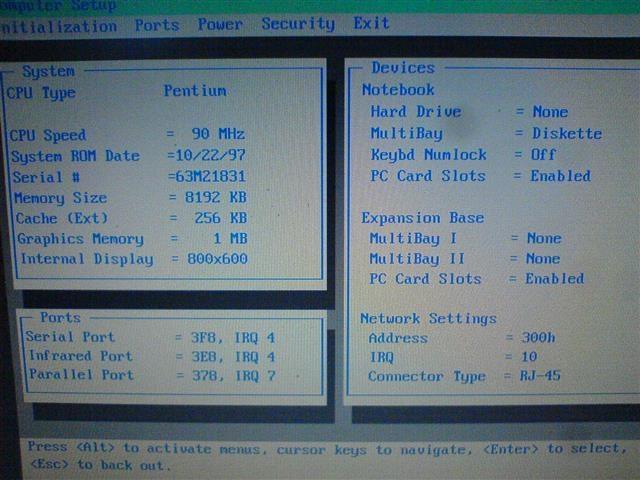
Task: Open the Power menu
Action: click(x=220, y=24)
